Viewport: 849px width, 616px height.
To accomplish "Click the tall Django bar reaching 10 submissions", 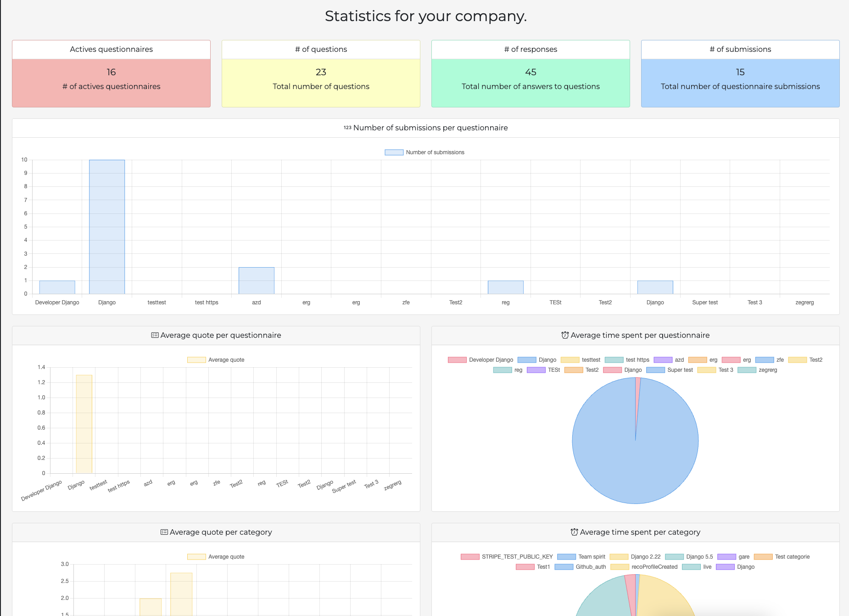I will (107, 227).
